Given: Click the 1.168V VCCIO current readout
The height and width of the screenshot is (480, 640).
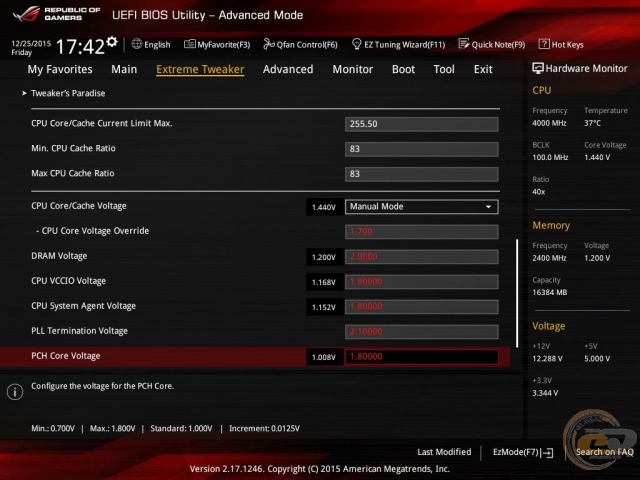Looking at the screenshot, I should pyautogui.click(x=324, y=282).
